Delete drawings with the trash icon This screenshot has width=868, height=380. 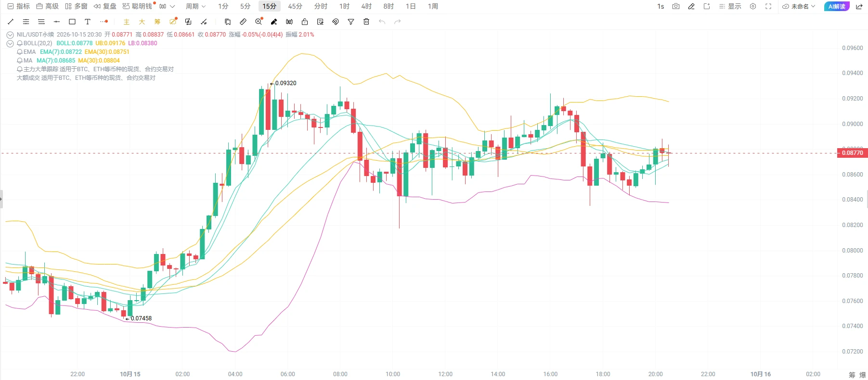(366, 22)
